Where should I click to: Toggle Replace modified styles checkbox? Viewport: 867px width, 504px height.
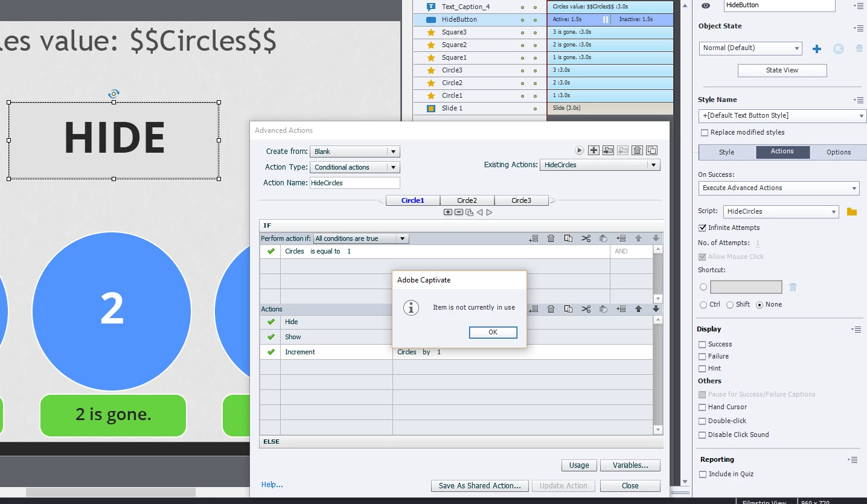pos(704,133)
